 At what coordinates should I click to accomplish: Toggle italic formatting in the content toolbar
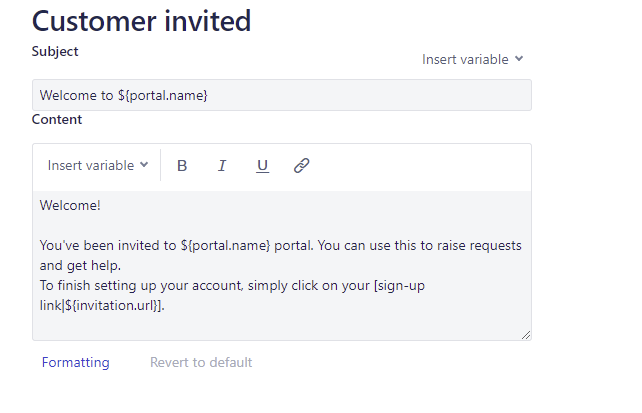click(x=222, y=166)
